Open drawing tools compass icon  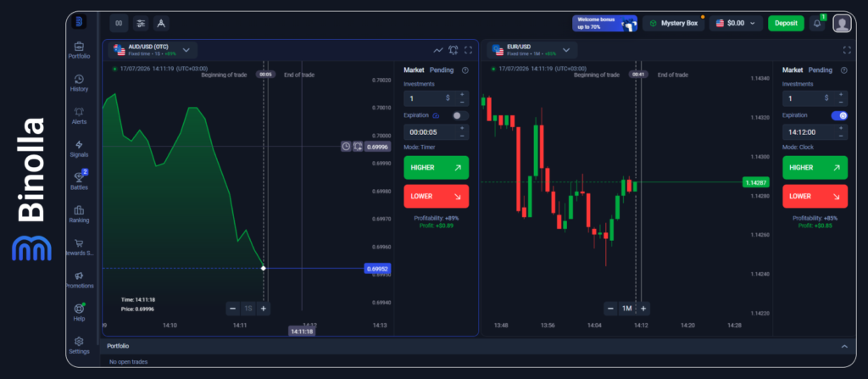click(x=161, y=23)
